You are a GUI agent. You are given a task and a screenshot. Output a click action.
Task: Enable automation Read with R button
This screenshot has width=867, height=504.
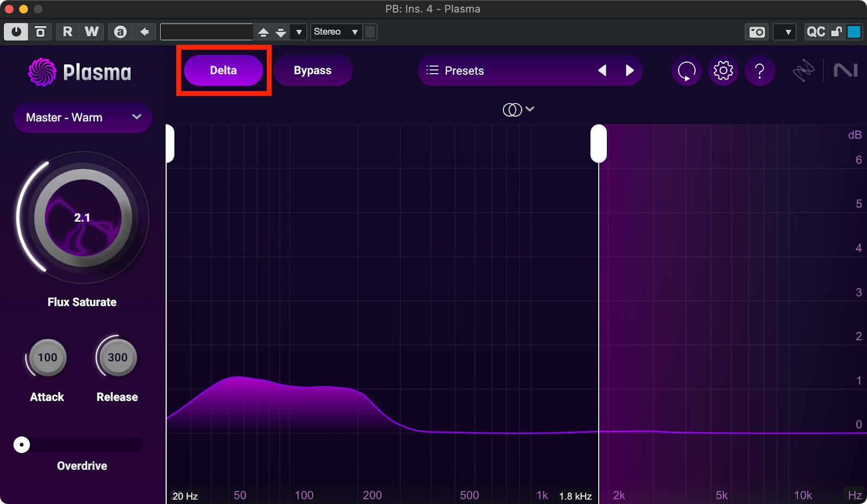tap(68, 32)
